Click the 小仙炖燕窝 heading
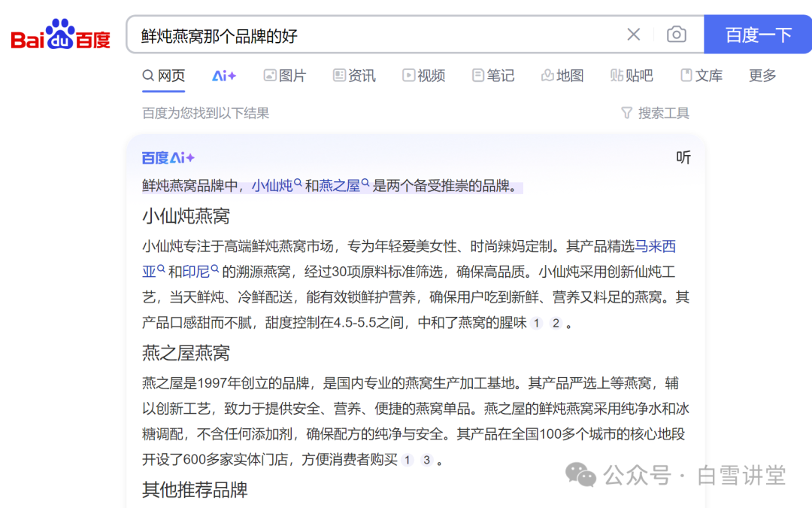Image resolution: width=812 pixels, height=508 pixels. pyautogui.click(x=186, y=216)
